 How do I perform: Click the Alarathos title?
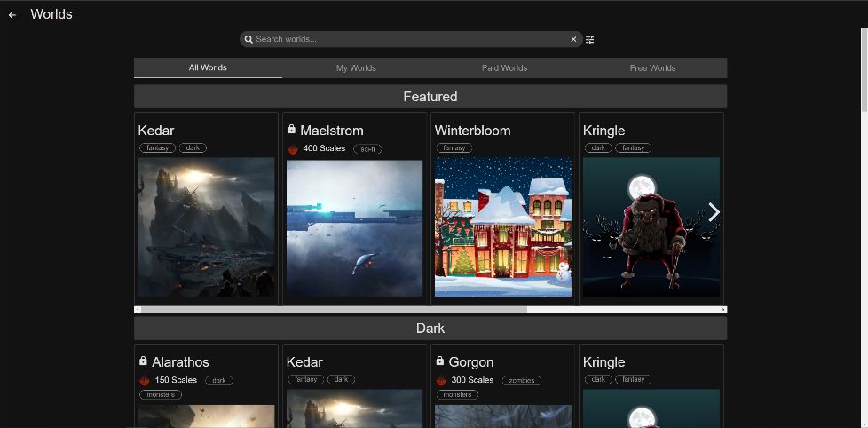(x=180, y=362)
